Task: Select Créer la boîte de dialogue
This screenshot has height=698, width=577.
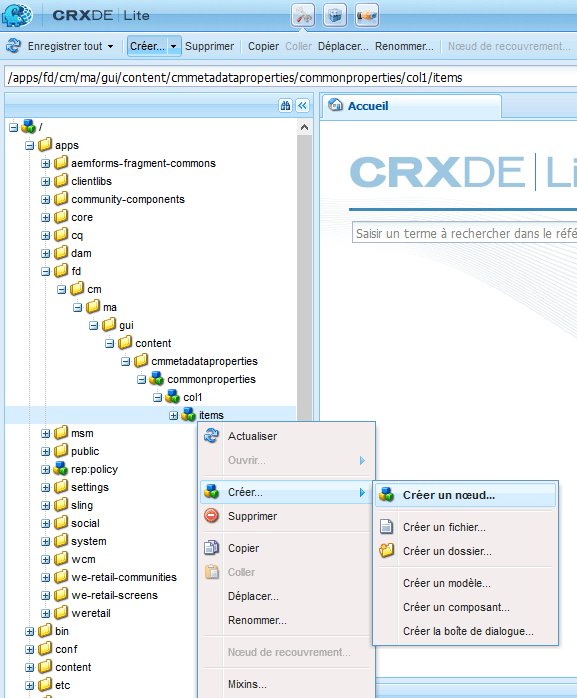Action: (466, 631)
